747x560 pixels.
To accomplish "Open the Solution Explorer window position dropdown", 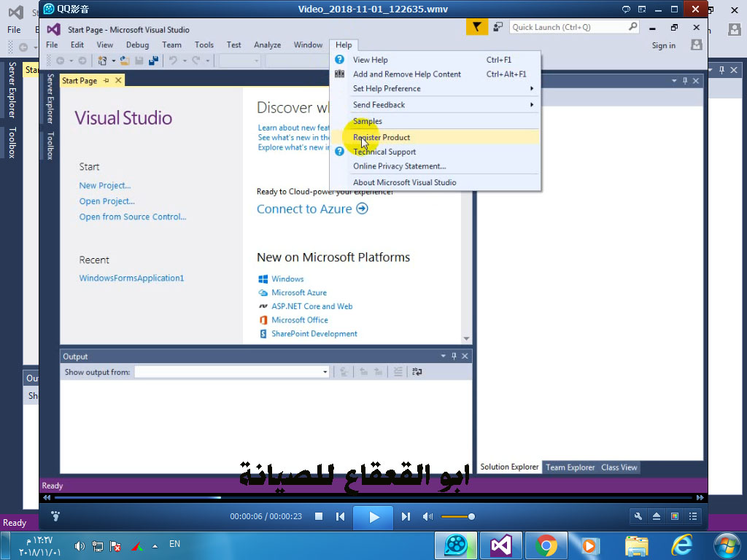I will (x=674, y=81).
